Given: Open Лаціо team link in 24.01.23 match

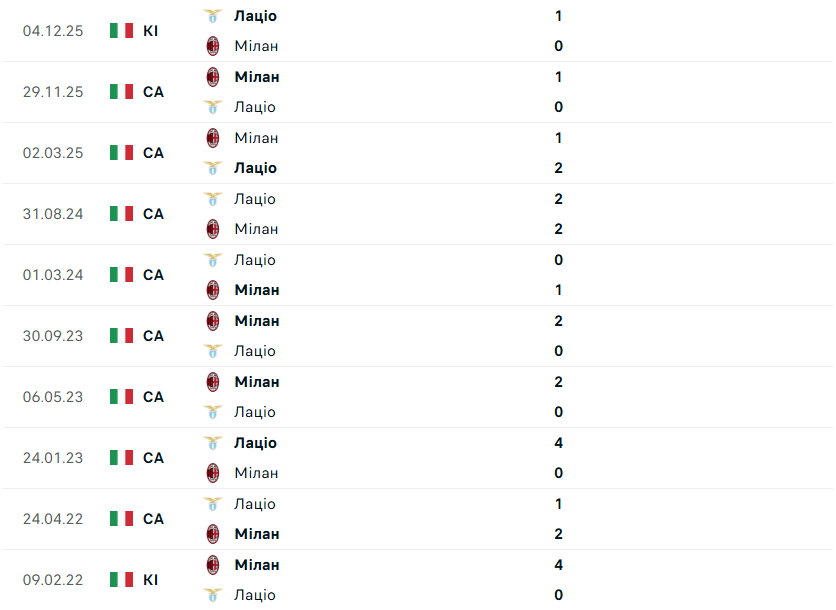Looking at the screenshot, I should coord(255,443).
